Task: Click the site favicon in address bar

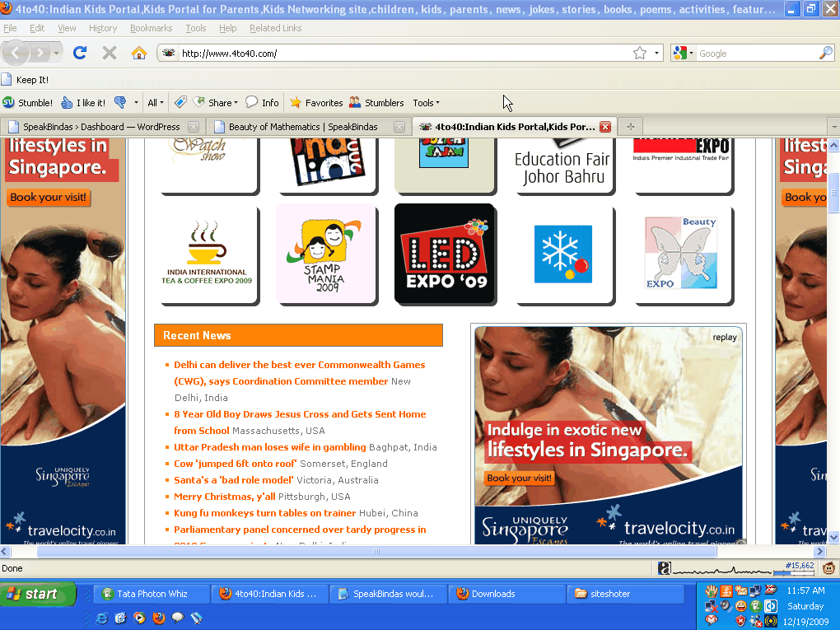Action: point(169,53)
